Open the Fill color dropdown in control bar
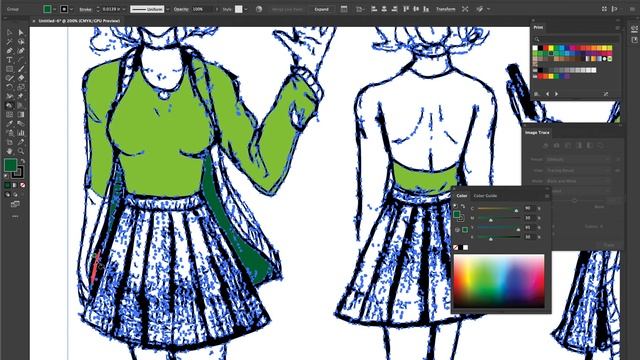 tap(54, 9)
